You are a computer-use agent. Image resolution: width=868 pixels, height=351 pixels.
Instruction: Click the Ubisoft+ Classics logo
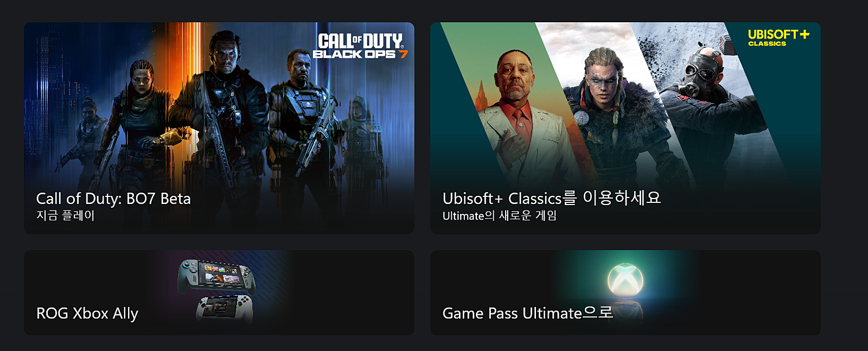pyautogui.click(x=778, y=37)
